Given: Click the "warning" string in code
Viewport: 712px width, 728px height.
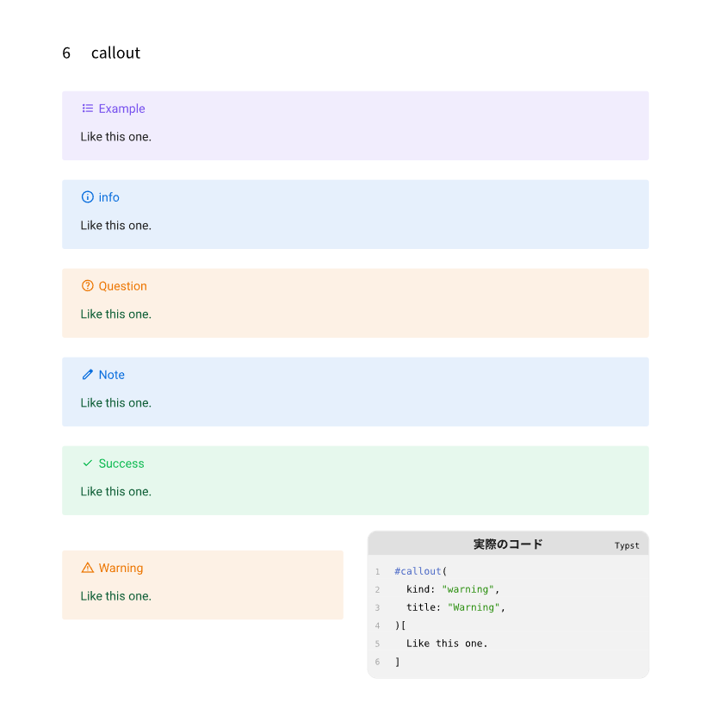Looking at the screenshot, I should click(x=467, y=589).
